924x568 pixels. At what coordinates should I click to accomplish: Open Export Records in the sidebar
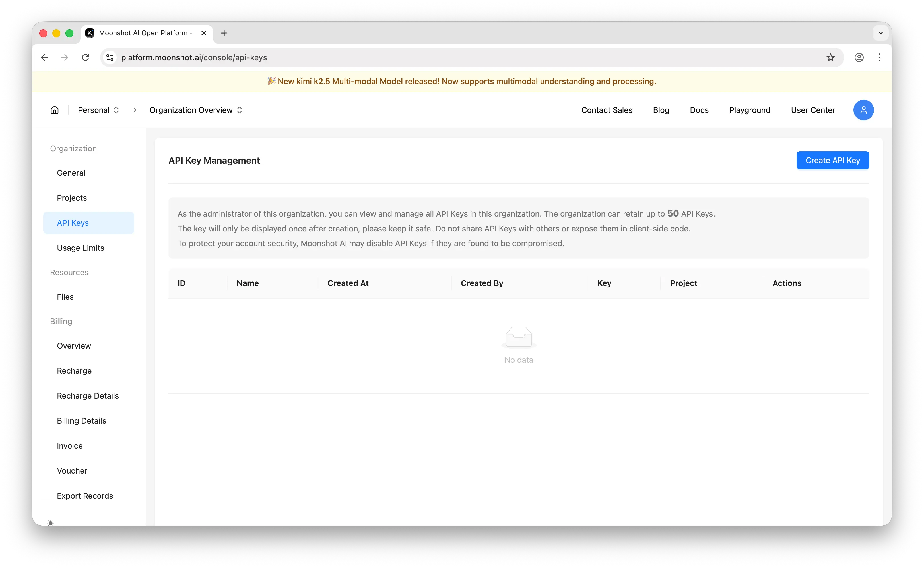85,496
